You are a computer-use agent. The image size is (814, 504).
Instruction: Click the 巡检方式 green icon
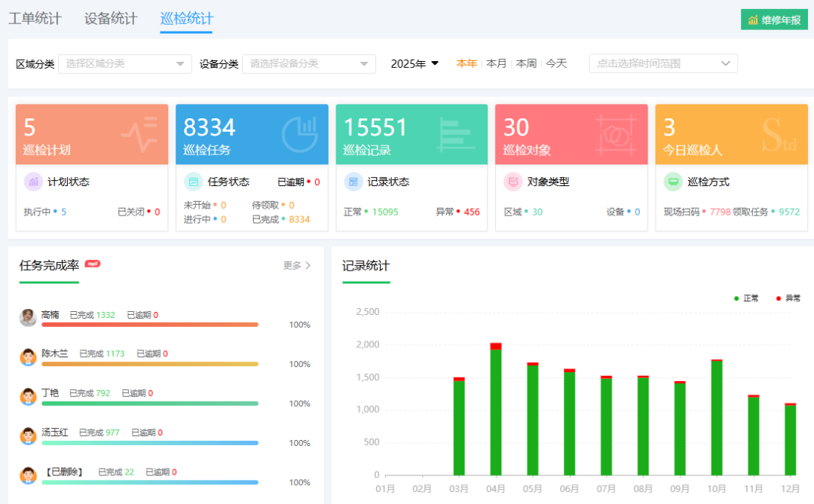click(673, 182)
